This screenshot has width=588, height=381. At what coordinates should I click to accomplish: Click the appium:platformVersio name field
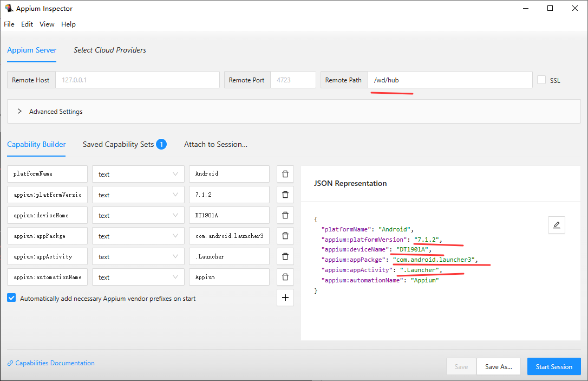tap(47, 195)
